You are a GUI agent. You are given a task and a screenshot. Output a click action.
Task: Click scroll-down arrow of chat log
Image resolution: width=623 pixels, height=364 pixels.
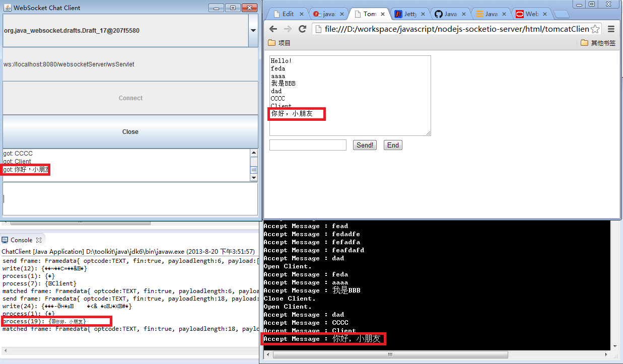click(254, 177)
